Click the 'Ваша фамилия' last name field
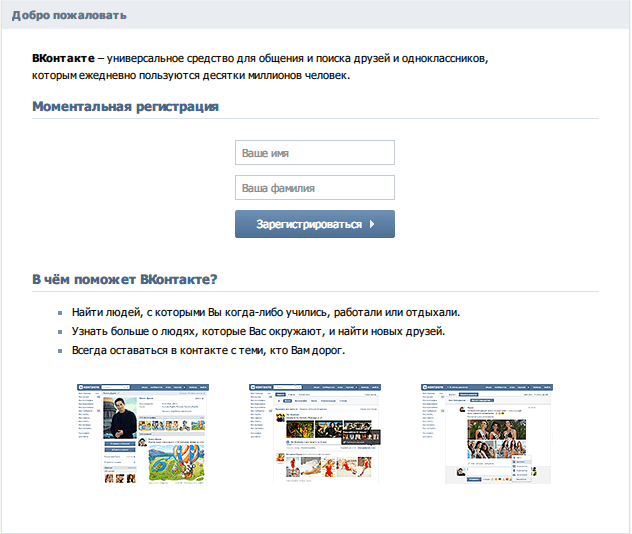Screen dimensions: 632x534 point(315,187)
